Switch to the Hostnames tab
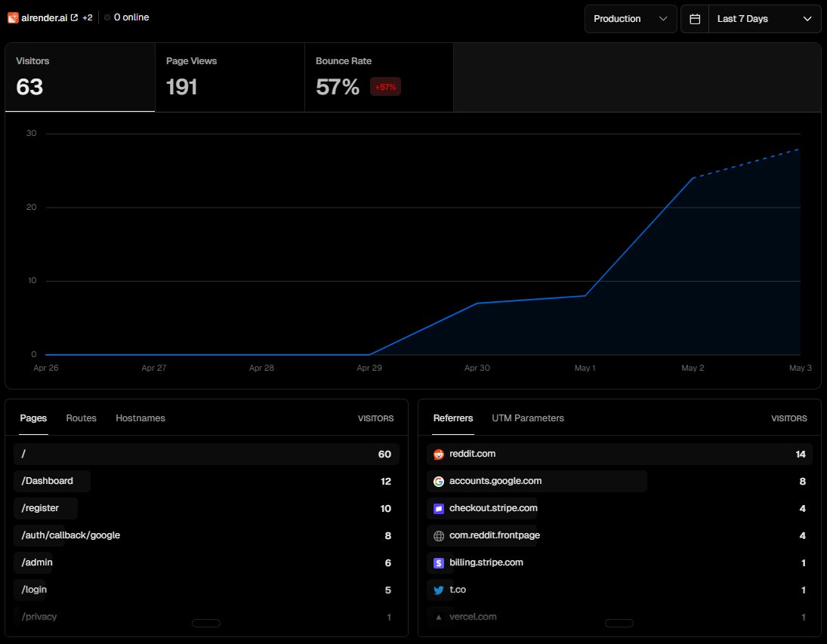 (140, 418)
